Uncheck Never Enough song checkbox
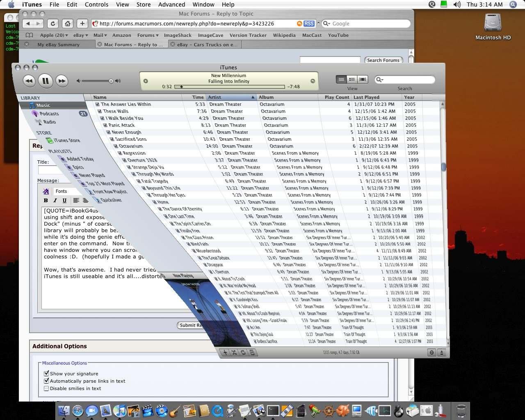This screenshot has height=420, width=525. 108,132
